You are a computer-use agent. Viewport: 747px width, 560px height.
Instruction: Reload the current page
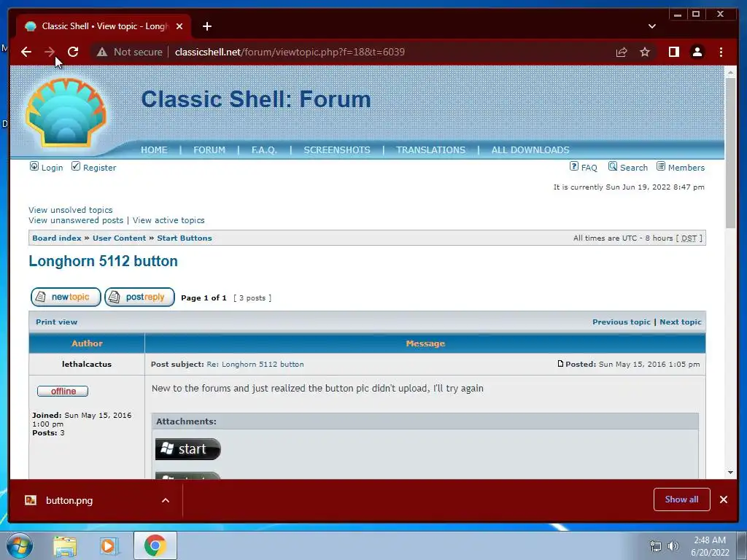(73, 52)
